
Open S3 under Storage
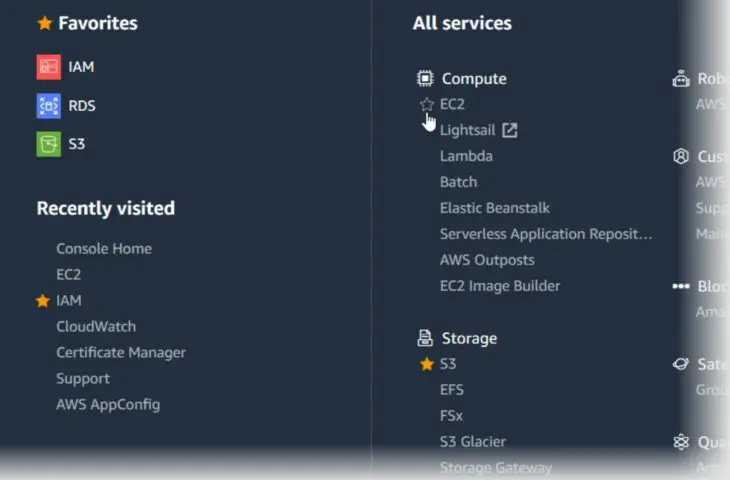point(448,364)
